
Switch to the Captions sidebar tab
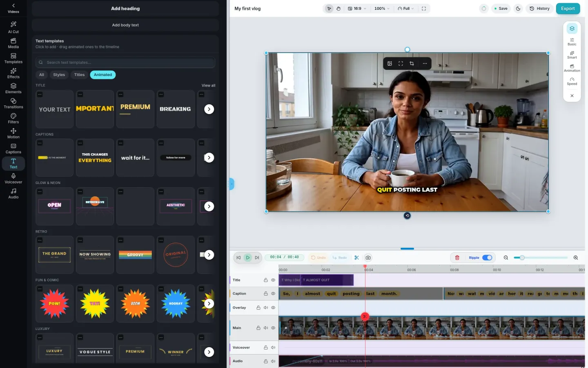[13, 149]
